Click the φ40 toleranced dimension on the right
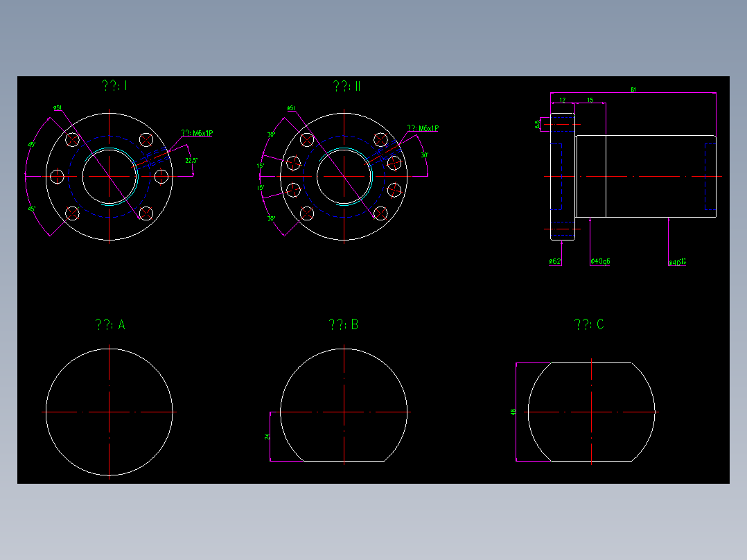Viewport: 747px width, 560px height. pos(677,261)
